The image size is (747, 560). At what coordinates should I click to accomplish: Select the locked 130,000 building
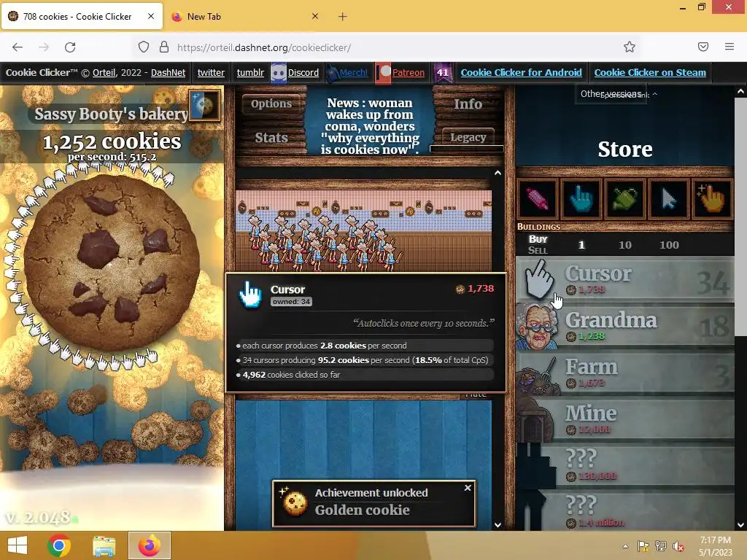pos(624,466)
